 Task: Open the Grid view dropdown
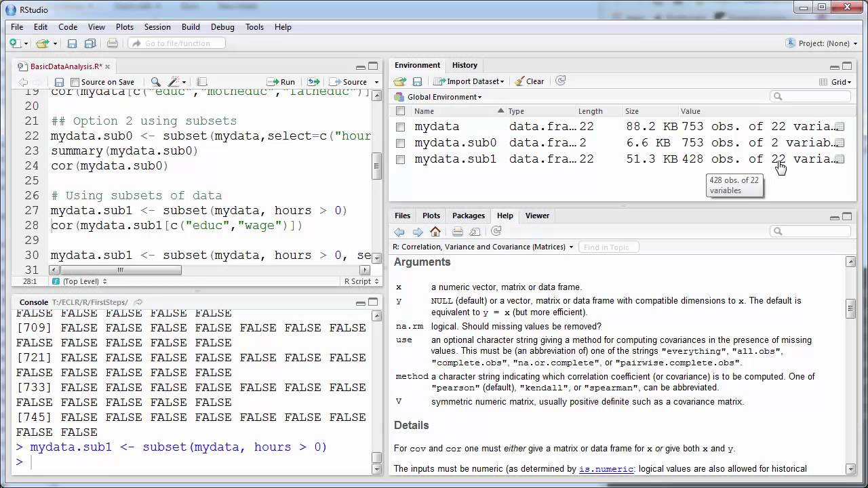[835, 81]
